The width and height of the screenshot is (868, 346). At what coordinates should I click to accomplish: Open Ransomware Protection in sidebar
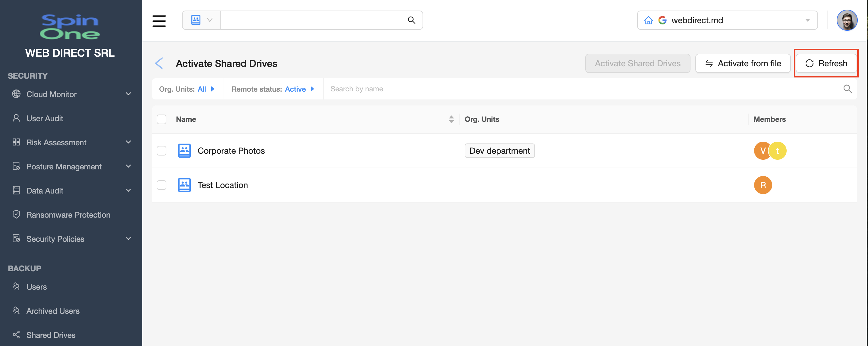(x=68, y=215)
